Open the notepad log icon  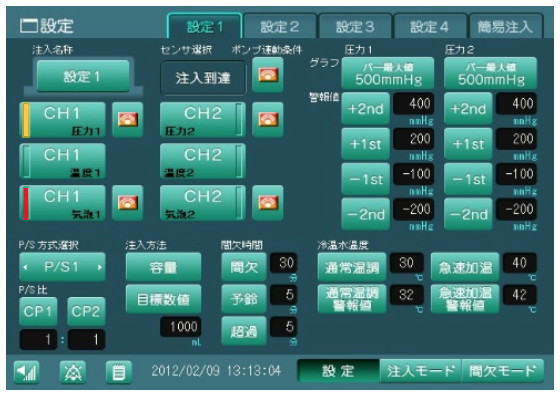pos(119,372)
